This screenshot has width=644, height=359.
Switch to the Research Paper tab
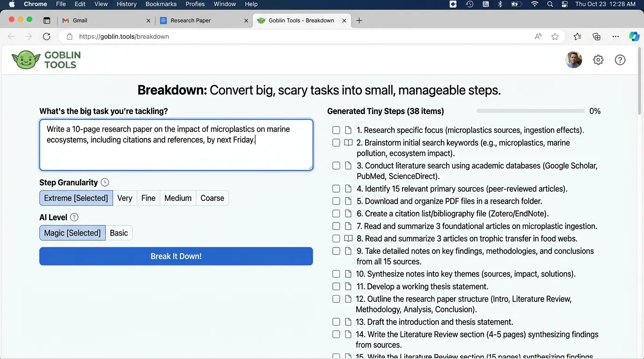pos(204,21)
